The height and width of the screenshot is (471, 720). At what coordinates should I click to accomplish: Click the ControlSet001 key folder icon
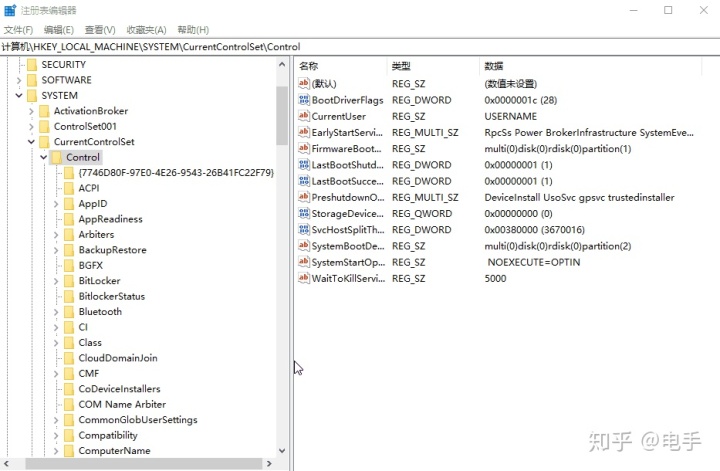tap(44, 126)
